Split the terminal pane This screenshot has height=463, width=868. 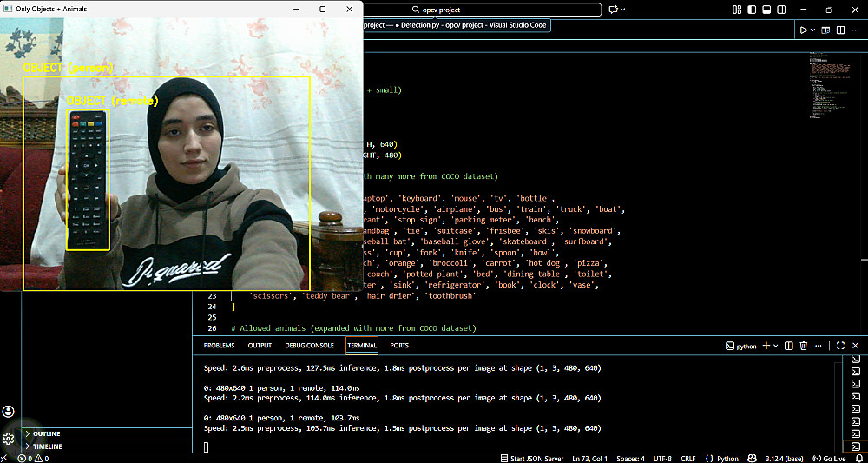point(789,346)
